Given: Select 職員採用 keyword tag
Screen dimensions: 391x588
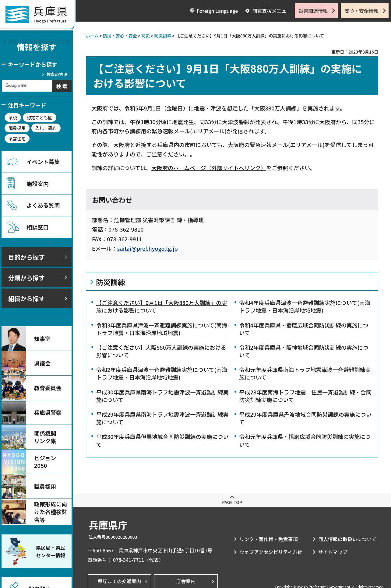Looking at the screenshot, I should coord(17,128).
